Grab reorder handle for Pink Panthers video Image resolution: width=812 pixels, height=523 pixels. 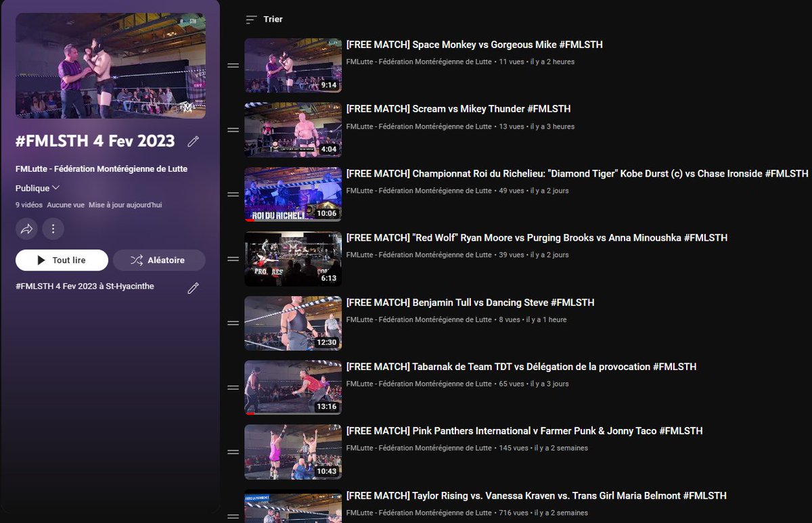coord(233,452)
